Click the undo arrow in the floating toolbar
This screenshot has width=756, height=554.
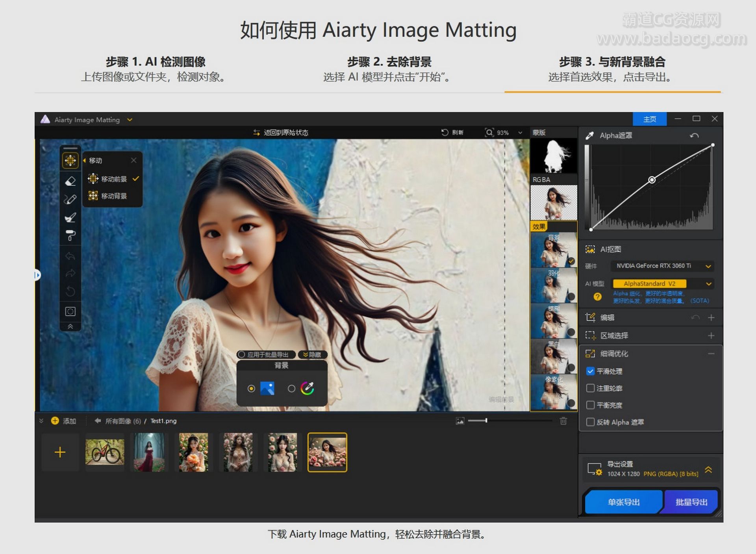(70, 256)
